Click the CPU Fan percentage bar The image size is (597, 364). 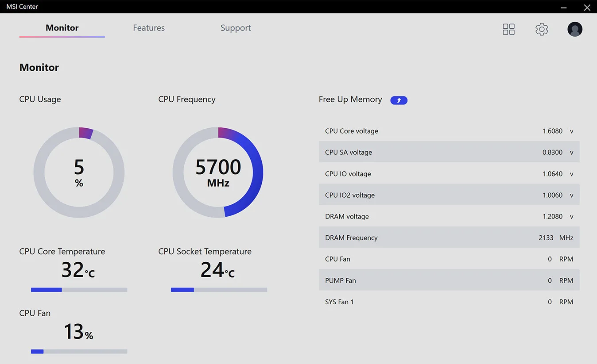tap(79, 352)
